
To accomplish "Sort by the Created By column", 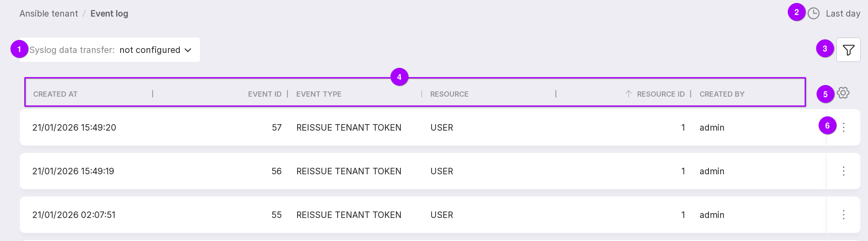I will pyautogui.click(x=722, y=94).
